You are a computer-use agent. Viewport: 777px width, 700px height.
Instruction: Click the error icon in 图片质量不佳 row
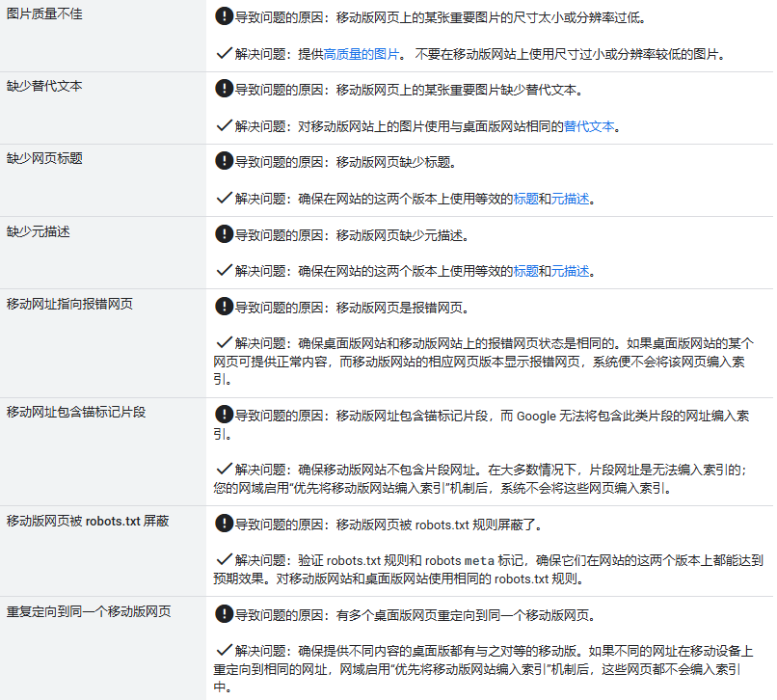[224, 16]
